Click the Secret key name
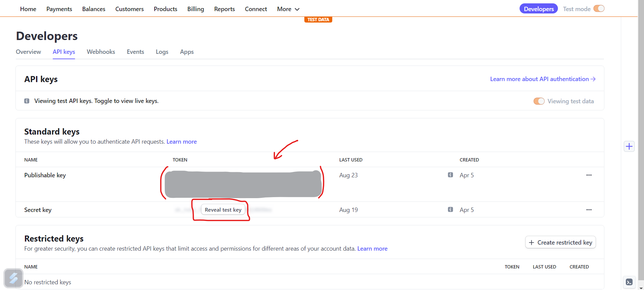Screen dimensions: 644x290 (x=38, y=210)
